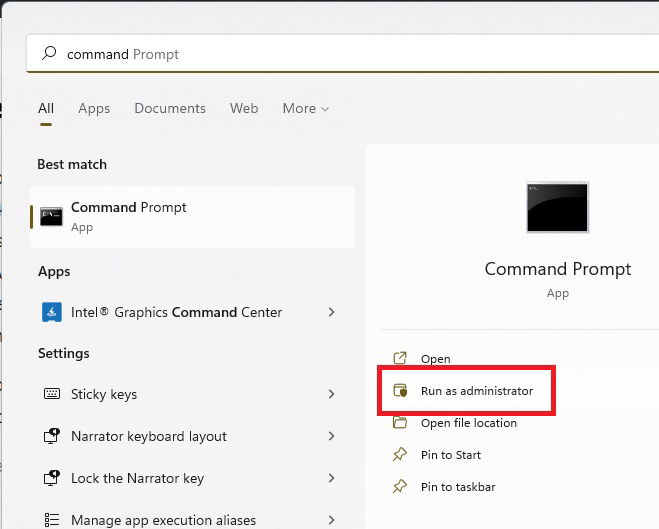Click the Narrator keyboard layout icon
Image resolution: width=659 pixels, height=529 pixels.
point(52,436)
